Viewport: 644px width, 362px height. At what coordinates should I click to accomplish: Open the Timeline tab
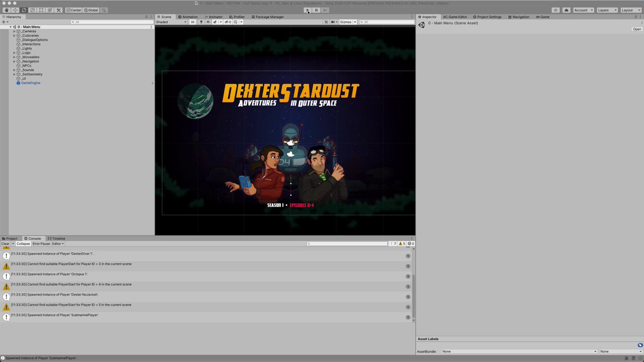[57, 238]
